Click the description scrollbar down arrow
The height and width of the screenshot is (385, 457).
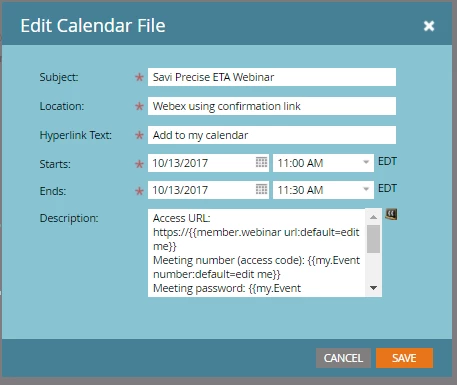tap(373, 288)
